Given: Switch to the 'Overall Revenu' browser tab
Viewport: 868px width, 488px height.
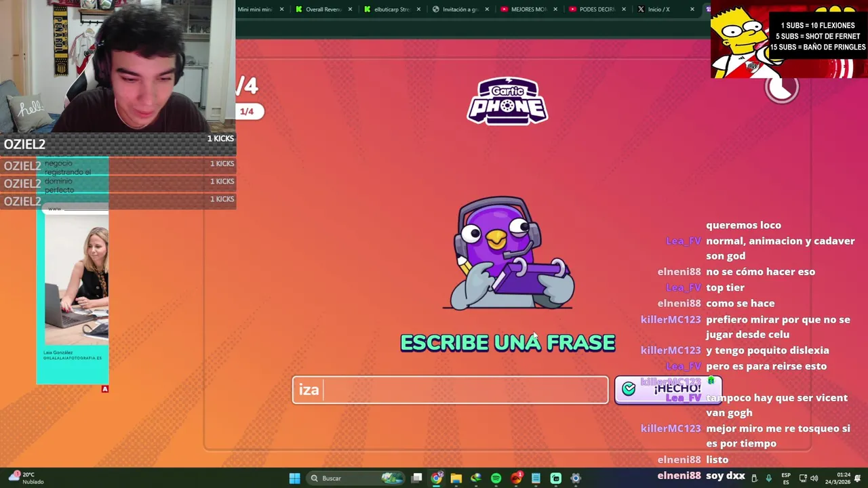Looking at the screenshot, I should pos(324,9).
